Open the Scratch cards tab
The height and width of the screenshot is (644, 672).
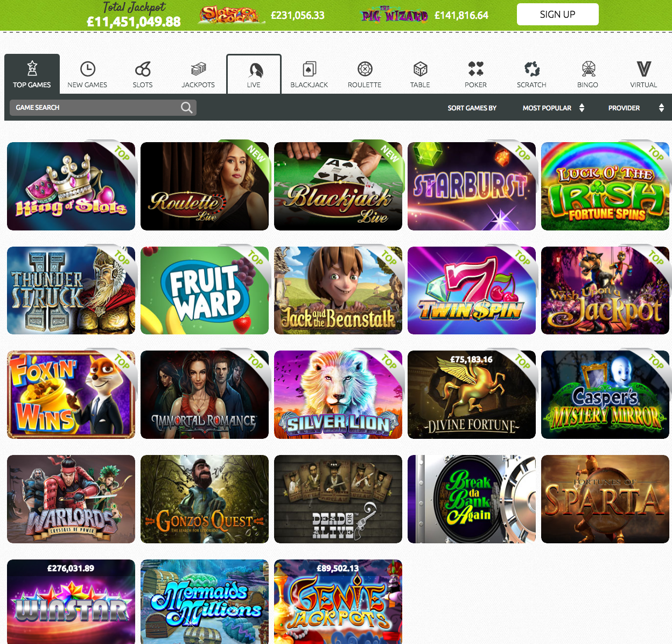pos(531,74)
